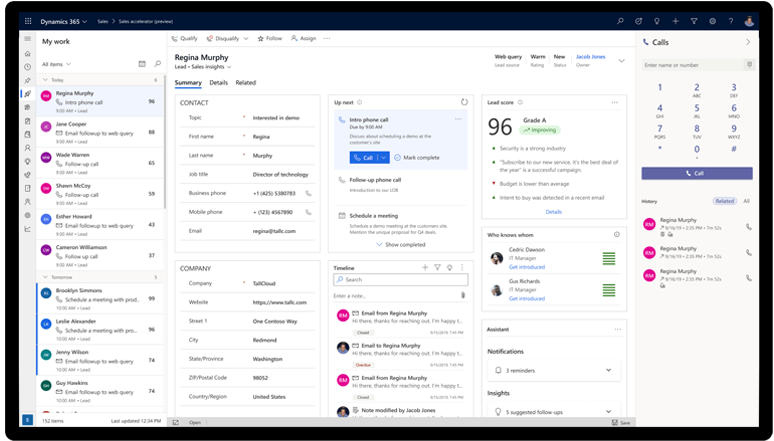Add a new Timeline entry with plus icon
Viewport: 774px width, 441px height.
(x=425, y=268)
